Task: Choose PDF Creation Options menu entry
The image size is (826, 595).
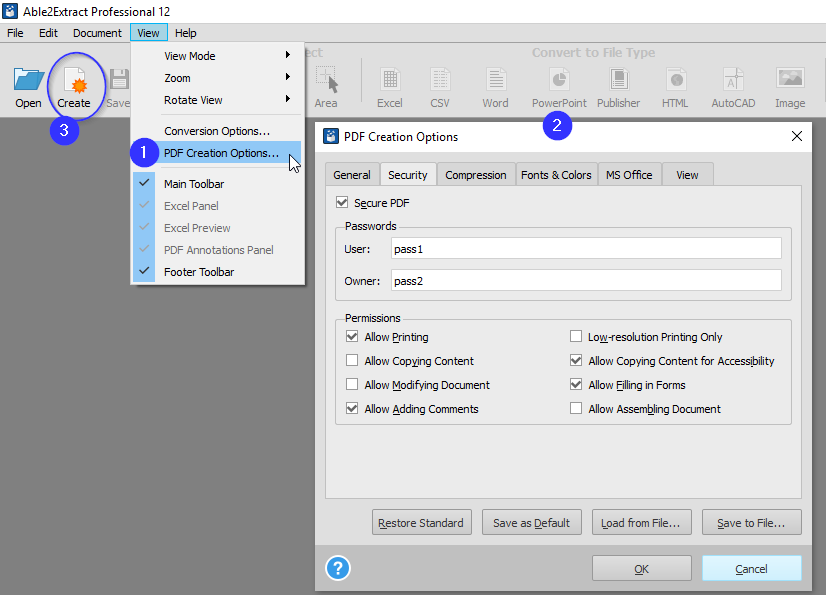Action: (x=217, y=153)
